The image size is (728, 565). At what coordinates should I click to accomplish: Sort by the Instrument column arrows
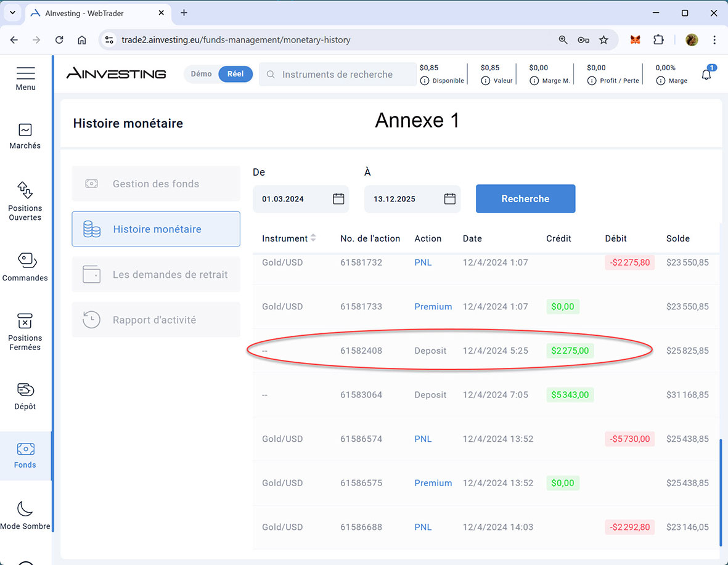pyautogui.click(x=313, y=238)
